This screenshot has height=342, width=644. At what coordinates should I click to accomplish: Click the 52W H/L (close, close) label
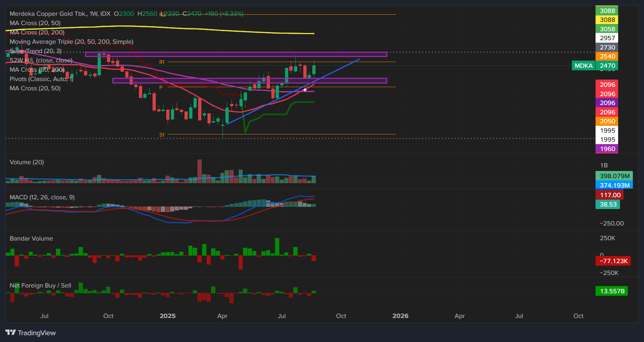41,60
